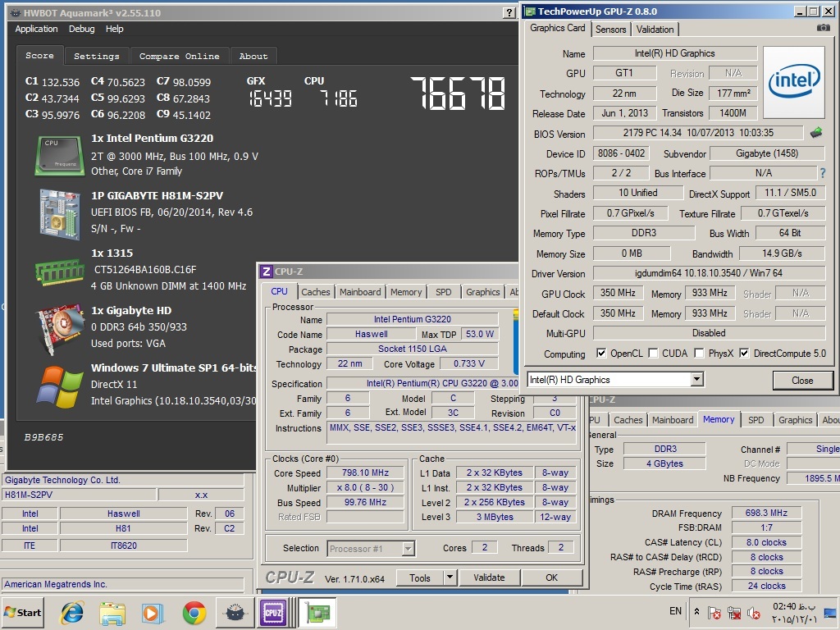Image resolution: width=840 pixels, height=630 pixels.
Task: Expand the Tools button dropdown arrow
Action: coord(450,577)
